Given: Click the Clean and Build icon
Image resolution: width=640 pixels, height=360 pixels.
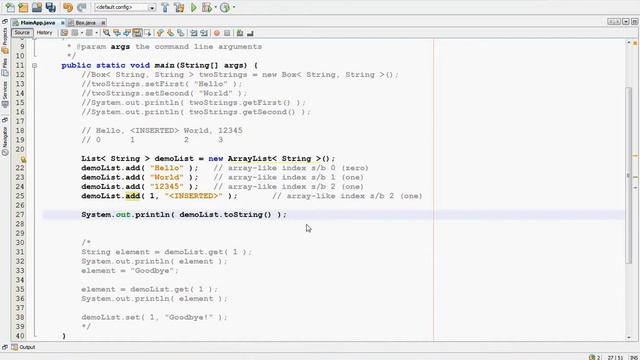Looking at the screenshot, I should pos(179,7).
